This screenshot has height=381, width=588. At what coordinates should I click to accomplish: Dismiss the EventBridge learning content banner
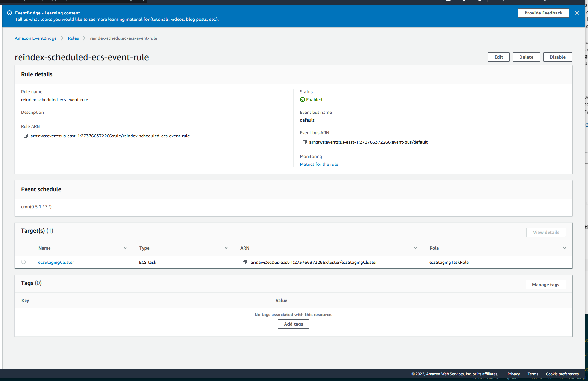[x=577, y=13]
